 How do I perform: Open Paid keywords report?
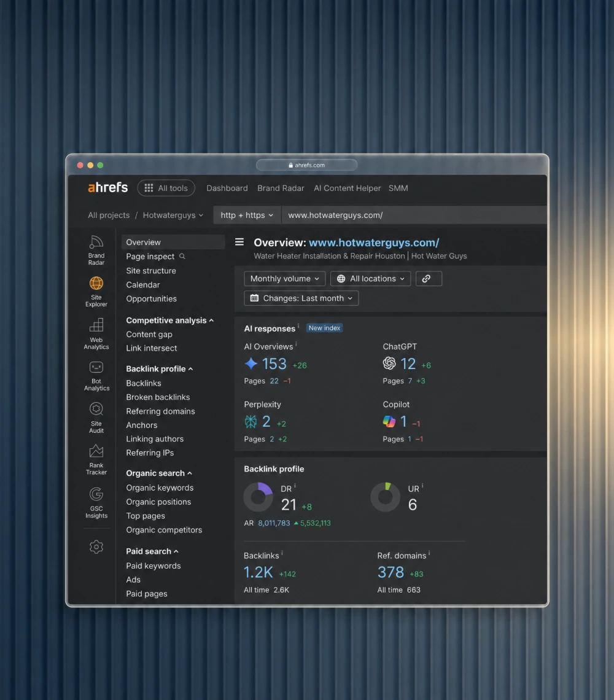153,566
